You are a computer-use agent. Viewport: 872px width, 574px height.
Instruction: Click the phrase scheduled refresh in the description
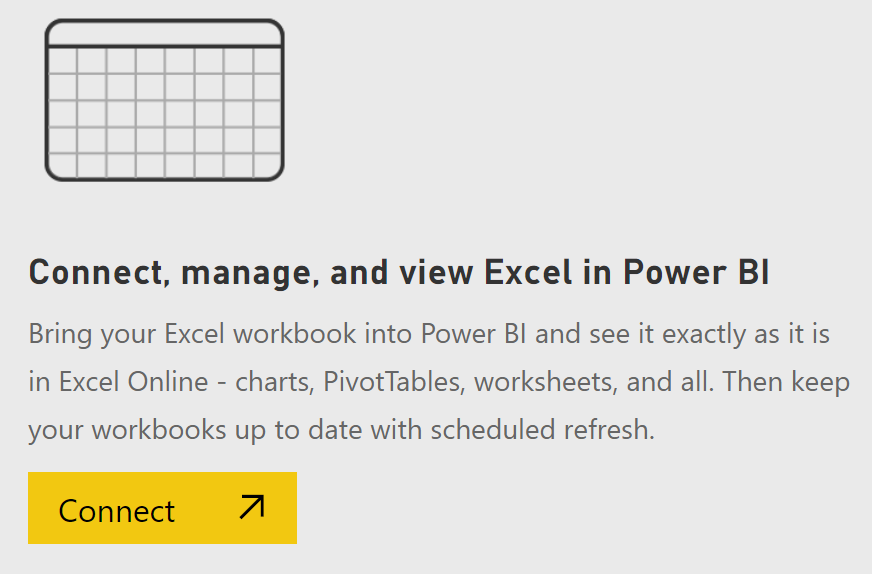543,430
